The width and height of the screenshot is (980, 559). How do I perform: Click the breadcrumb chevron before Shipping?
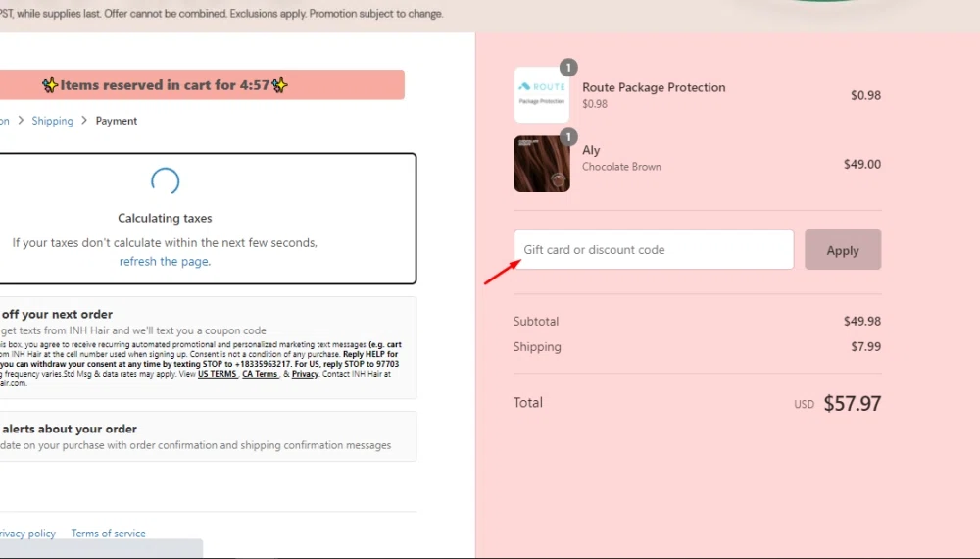point(21,121)
